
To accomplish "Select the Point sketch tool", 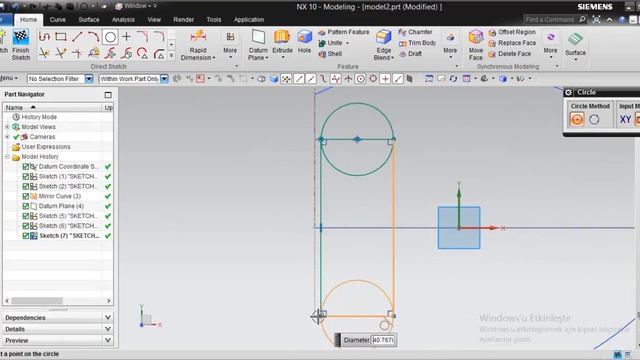I will [127, 37].
